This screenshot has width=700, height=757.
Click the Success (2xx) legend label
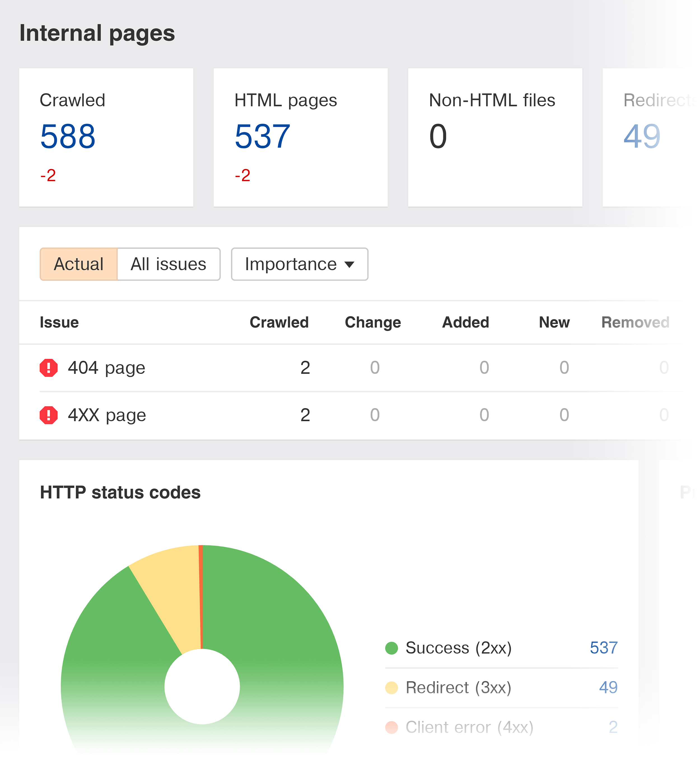click(x=459, y=648)
